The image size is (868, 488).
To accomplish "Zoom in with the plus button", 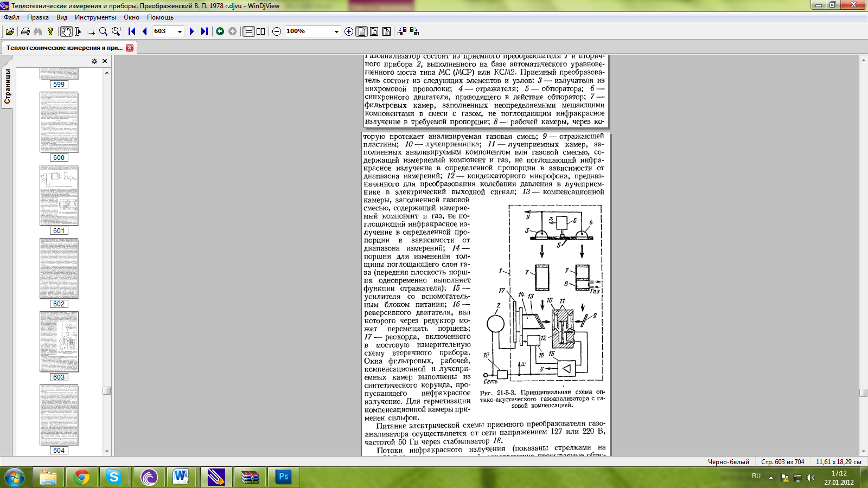I will [349, 31].
